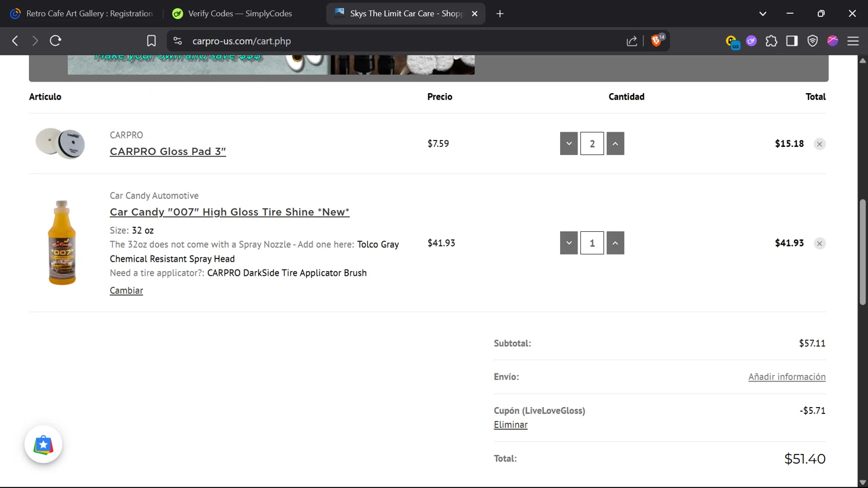Open the Extensions puzzle icon
Viewport: 868px width, 488px height.
(771, 41)
